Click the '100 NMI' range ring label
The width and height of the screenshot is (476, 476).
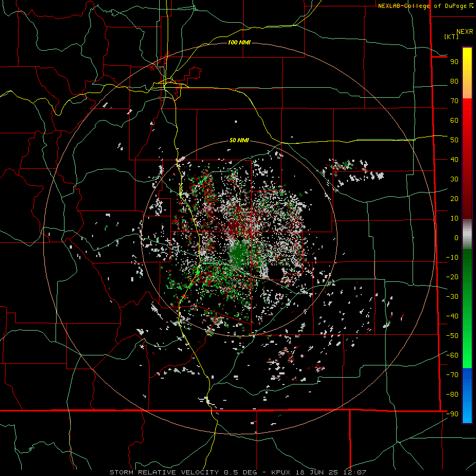(239, 42)
